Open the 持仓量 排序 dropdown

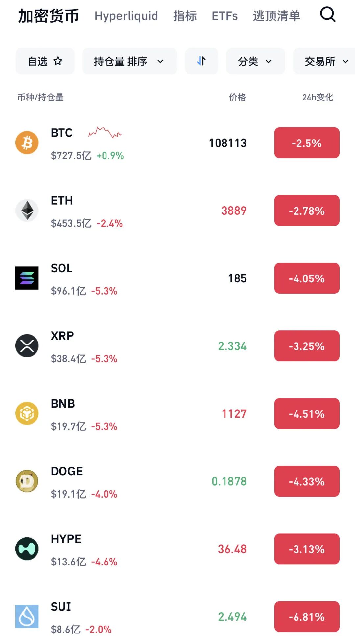pyautogui.click(x=129, y=61)
